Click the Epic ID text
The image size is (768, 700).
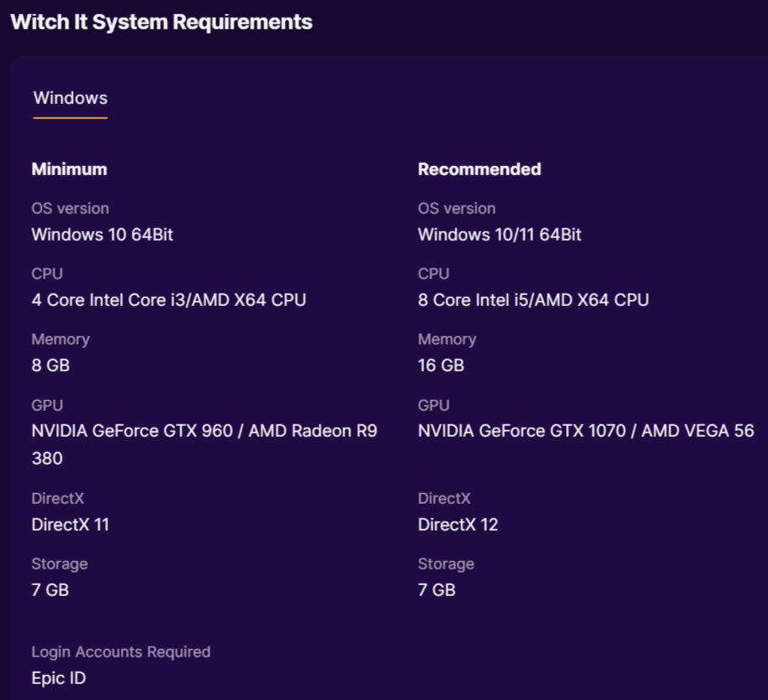coord(59,678)
